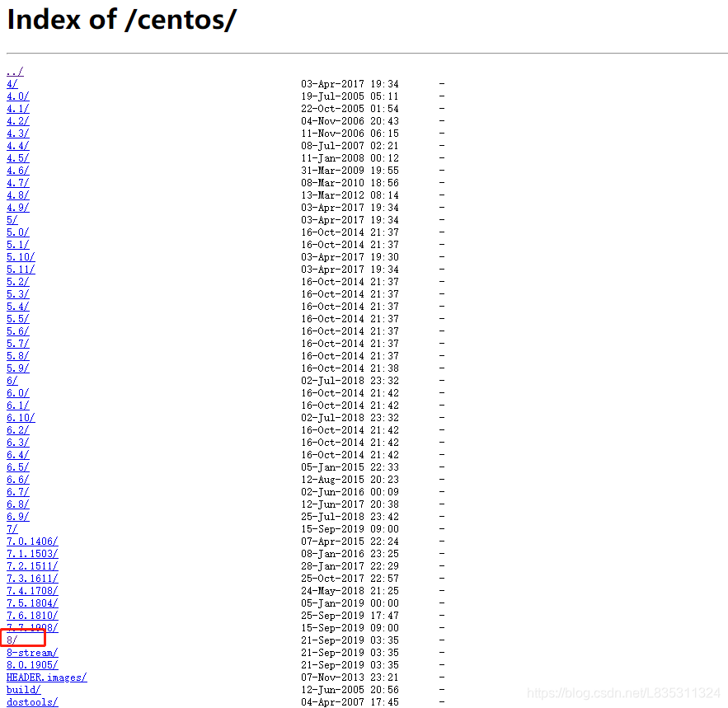This screenshot has width=728, height=708.
Task: Click the date 24-May-2018 21:25
Action: point(350,591)
